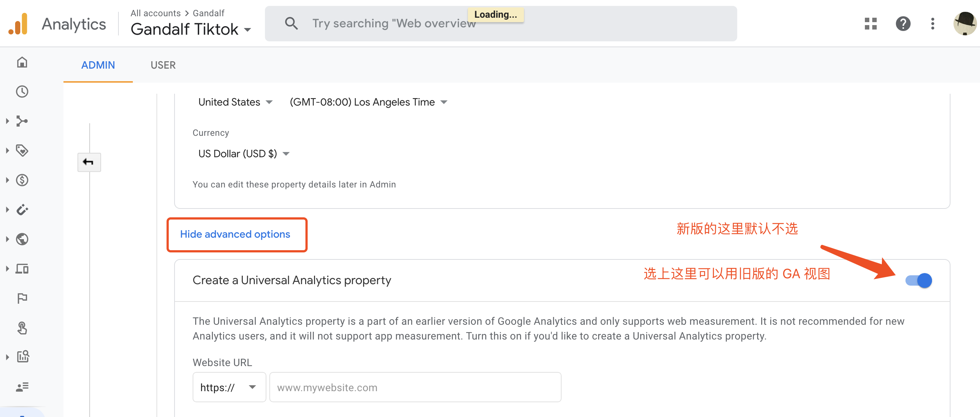Image resolution: width=980 pixels, height=417 pixels.
Task: Open the US Dollar currency dropdown
Action: [244, 154]
